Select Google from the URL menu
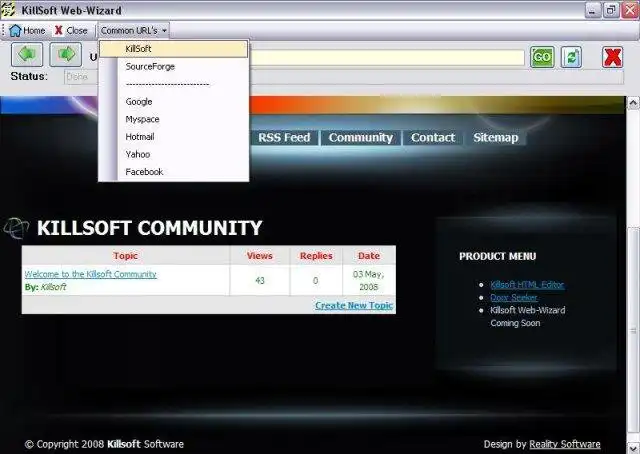Image resolution: width=640 pixels, height=454 pixels. (x=173, y=102)
